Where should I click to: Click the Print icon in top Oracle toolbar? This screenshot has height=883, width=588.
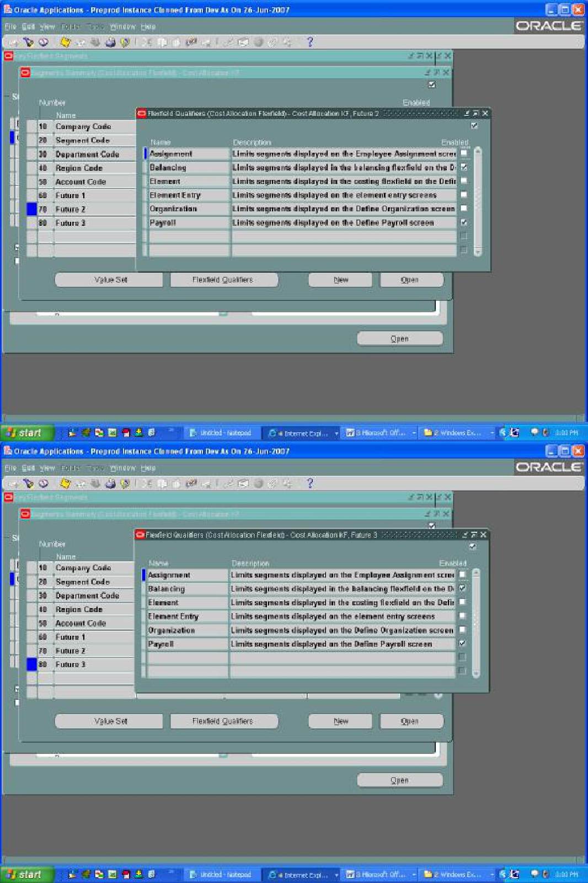click(110, 42)
